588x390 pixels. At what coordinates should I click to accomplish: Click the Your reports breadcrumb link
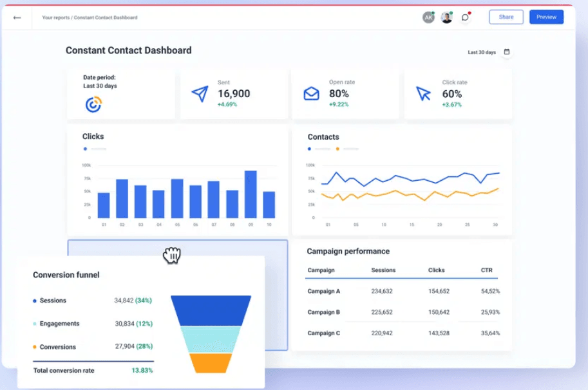point(56,17)
